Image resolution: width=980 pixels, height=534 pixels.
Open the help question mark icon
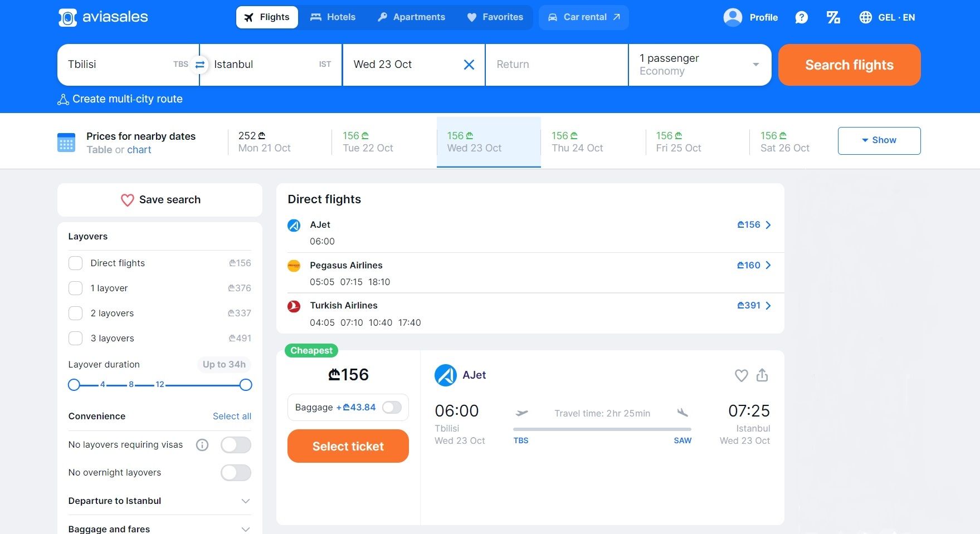tap(801, 17)
